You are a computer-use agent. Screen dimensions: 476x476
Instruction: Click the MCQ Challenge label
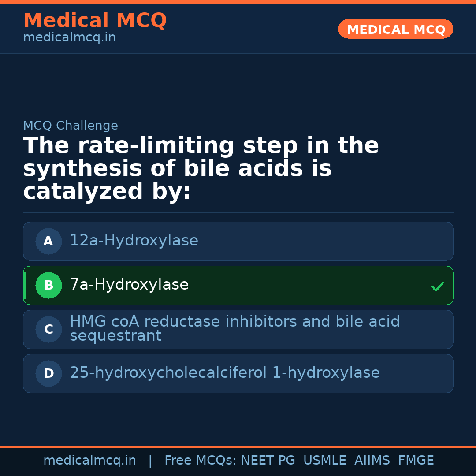[x=71, y=126]
